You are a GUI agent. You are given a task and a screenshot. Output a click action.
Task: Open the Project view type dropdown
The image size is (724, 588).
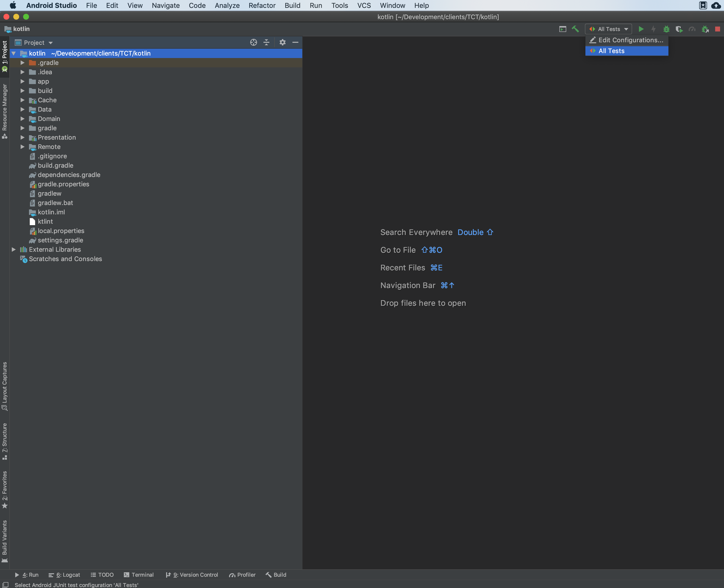point(34,42)
